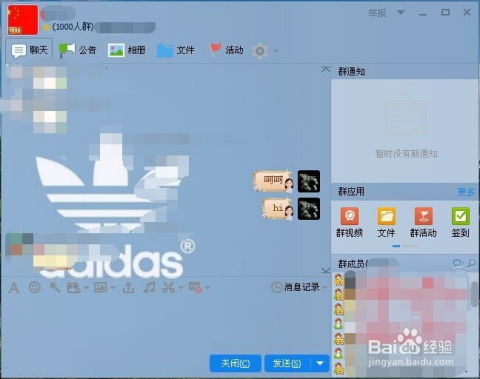Screen dimensions: 480x379
Task: Click the clock icon beside 消息记录
Action: pos(277,287)
